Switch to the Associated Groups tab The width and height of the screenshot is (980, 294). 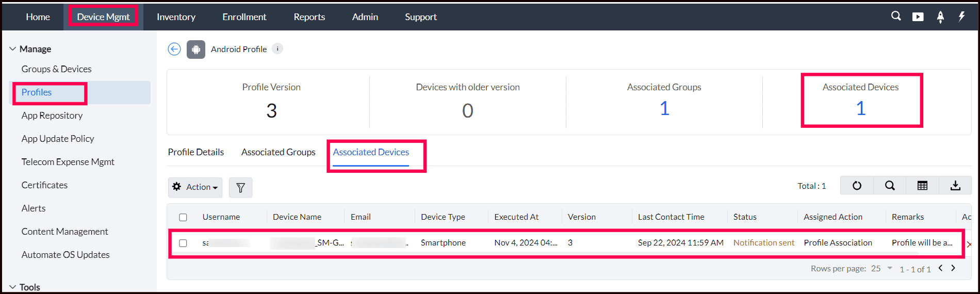278,152
